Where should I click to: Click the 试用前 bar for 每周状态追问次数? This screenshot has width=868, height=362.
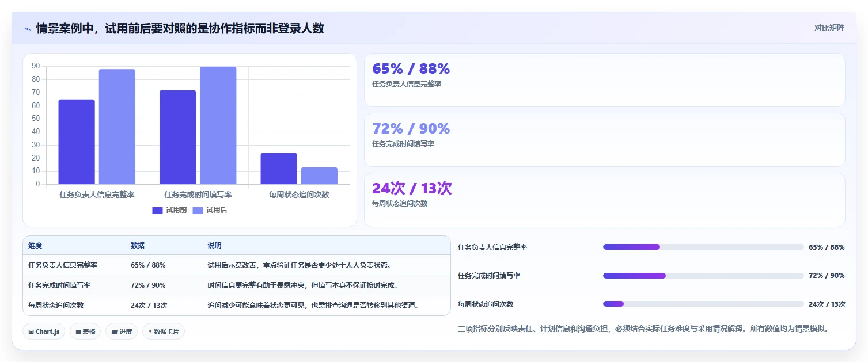(279, 169)
